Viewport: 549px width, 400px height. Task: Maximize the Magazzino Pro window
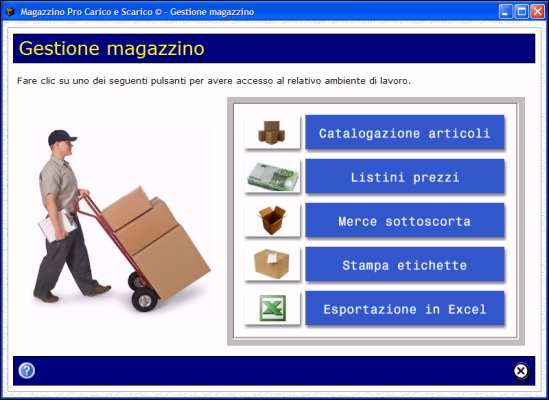click(x=521, y=12)
